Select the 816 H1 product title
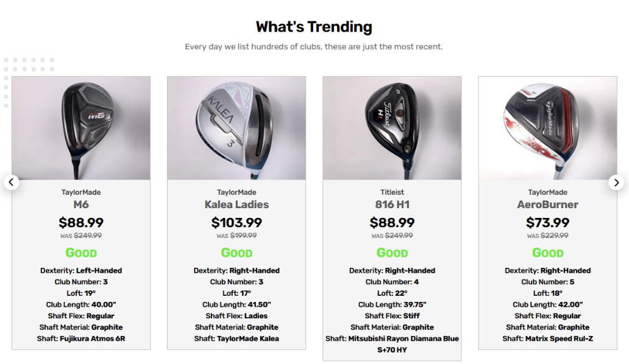Screen dimensions: 629x364 (392, 205)
